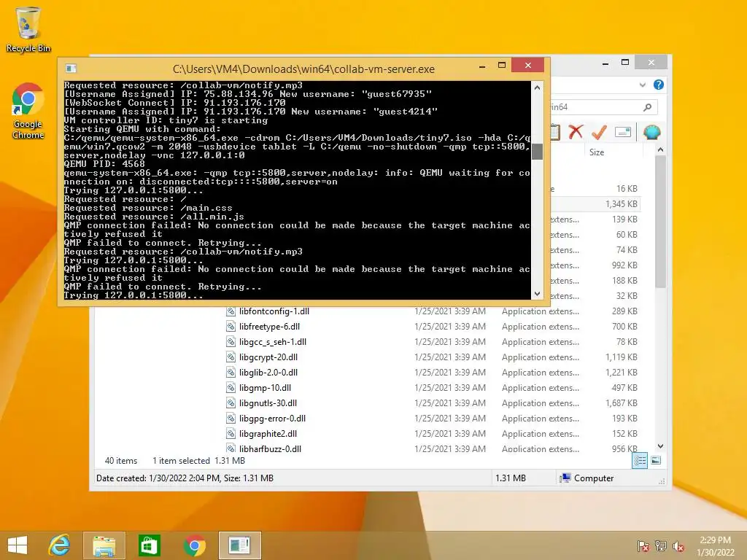Click the console window's title bar system icon
Screen dimensions: 747x560
71,69
